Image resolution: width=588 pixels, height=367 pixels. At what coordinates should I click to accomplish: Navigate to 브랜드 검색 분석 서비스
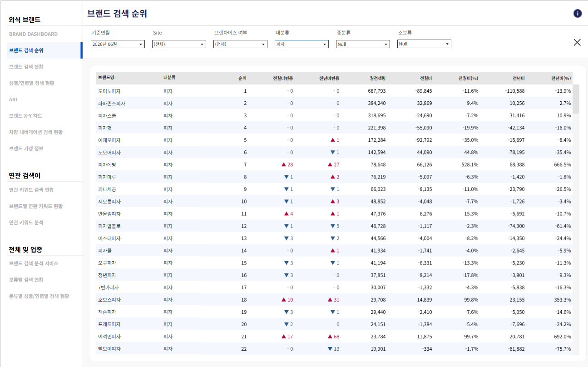[x=34, y=263]
